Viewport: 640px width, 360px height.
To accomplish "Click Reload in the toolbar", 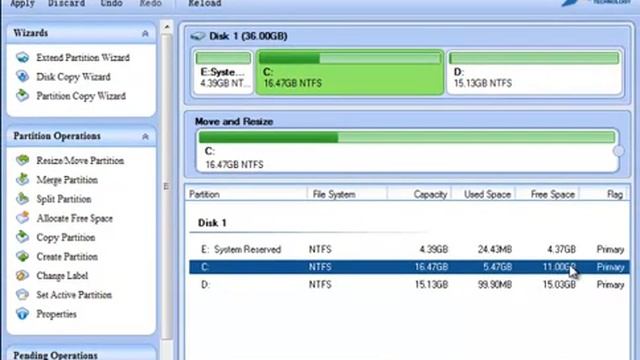I will click(205, 3).
